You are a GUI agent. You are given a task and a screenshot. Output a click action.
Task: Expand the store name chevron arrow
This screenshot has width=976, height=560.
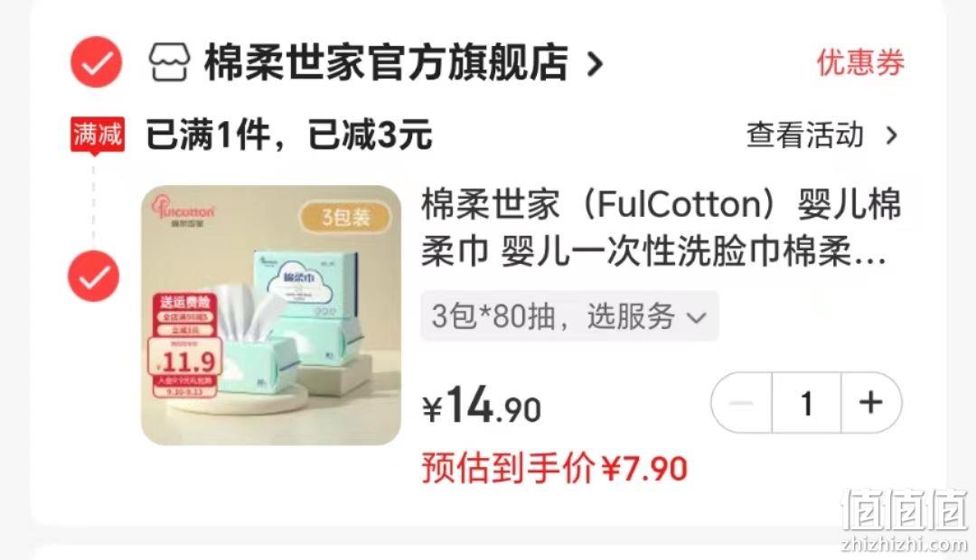[596, 63]
